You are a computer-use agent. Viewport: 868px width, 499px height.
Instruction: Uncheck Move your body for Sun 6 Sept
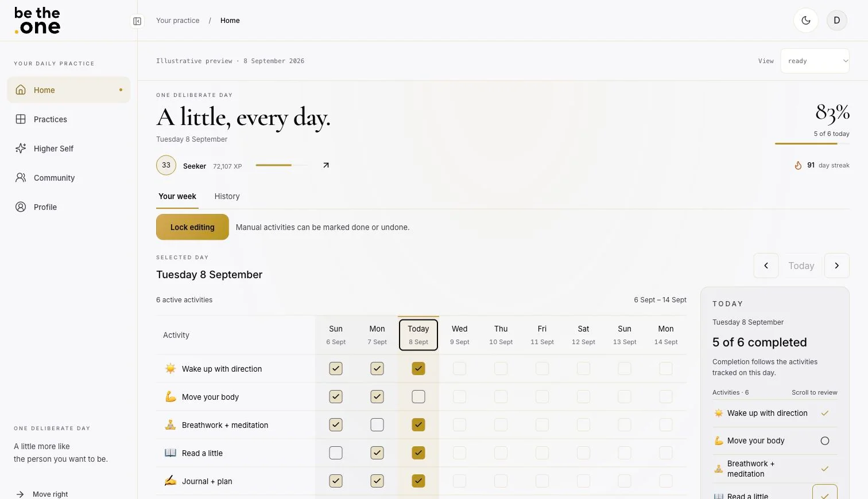tap(336, 397)
